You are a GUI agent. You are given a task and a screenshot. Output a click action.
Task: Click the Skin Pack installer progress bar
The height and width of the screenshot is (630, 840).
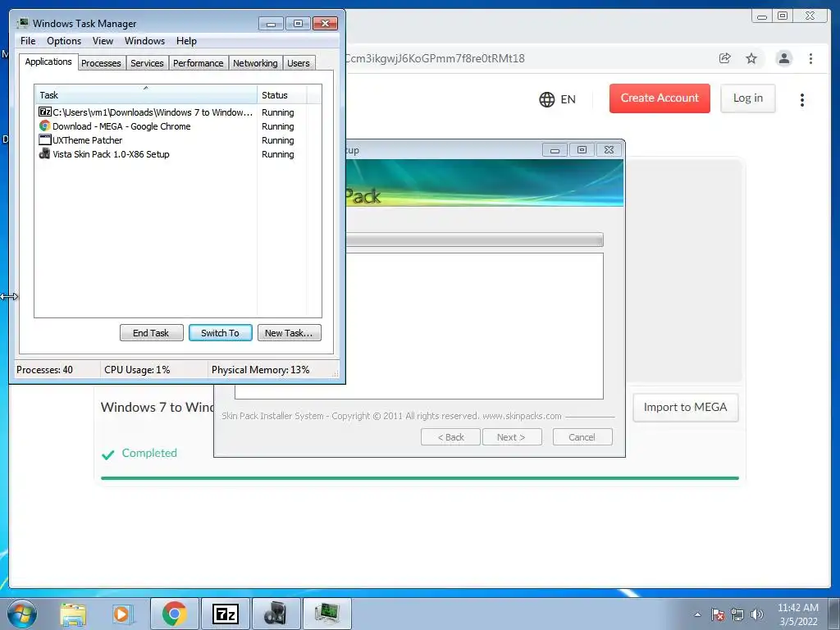point(475,240)
